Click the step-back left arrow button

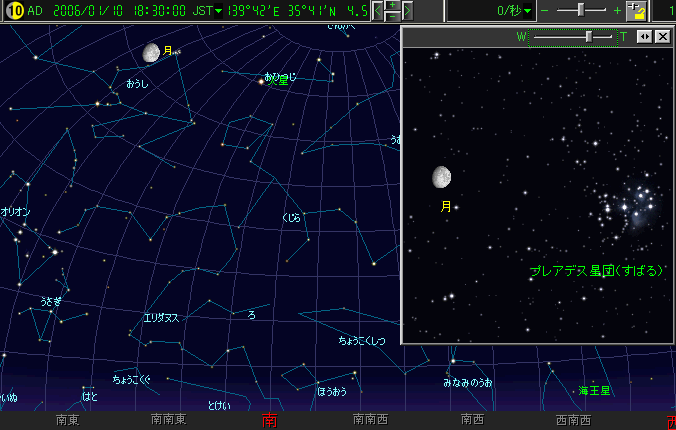tap(377, 12)
